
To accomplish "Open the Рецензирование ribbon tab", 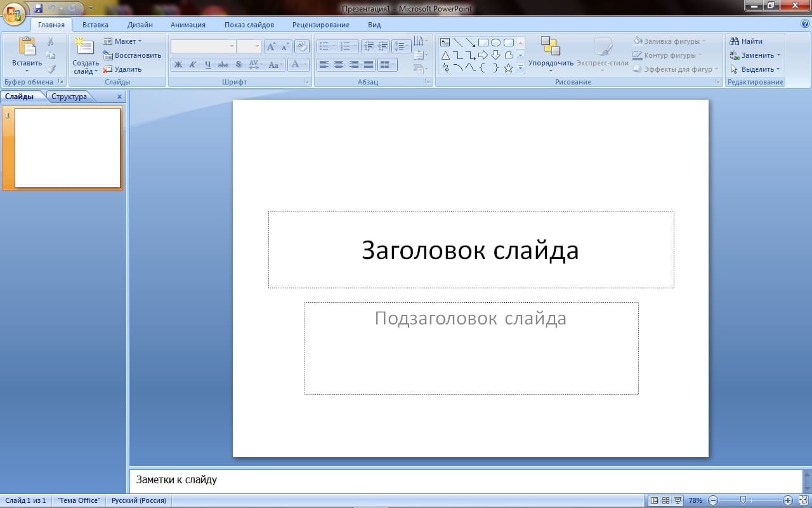I will pos(321,25).
